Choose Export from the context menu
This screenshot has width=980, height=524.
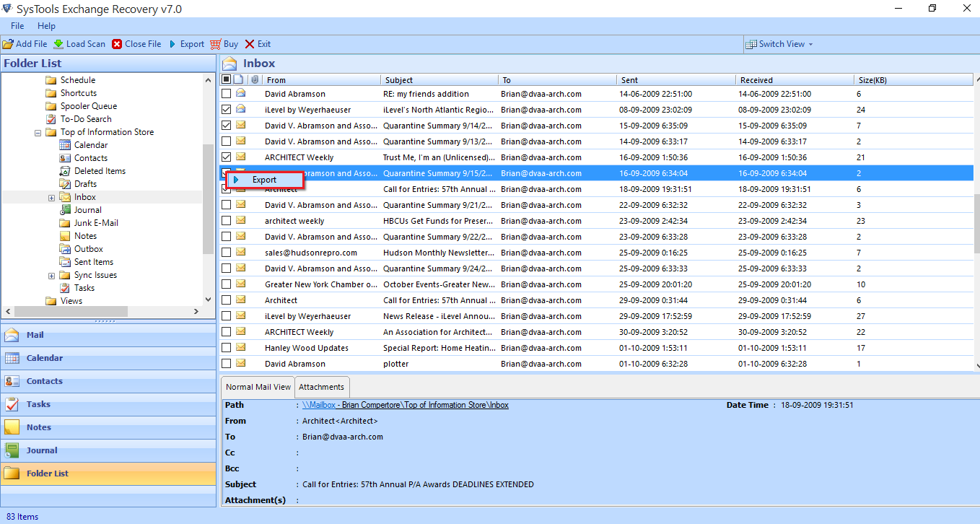coord(264,180)
